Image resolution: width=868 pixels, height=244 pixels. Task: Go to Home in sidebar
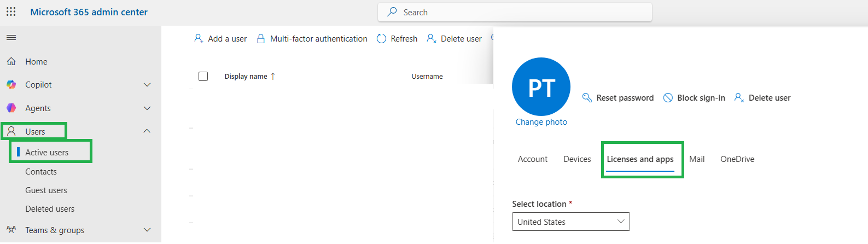click(36, 61)
